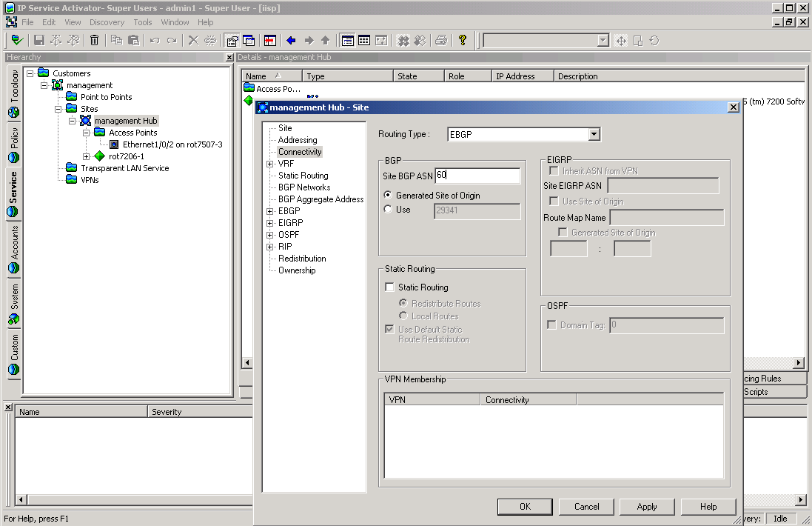
Task: Click the Redo arrow toolbar icon
Action: point(172,41)
